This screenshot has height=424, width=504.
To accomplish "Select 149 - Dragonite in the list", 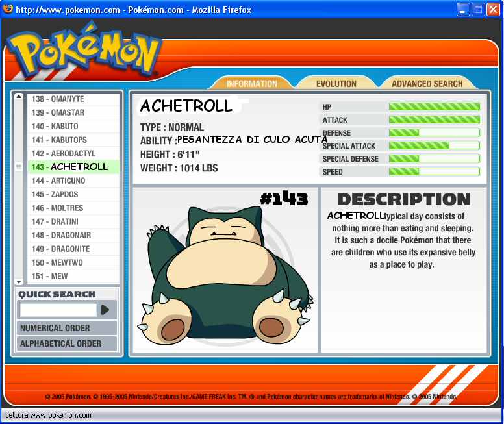I will (73, 249).
